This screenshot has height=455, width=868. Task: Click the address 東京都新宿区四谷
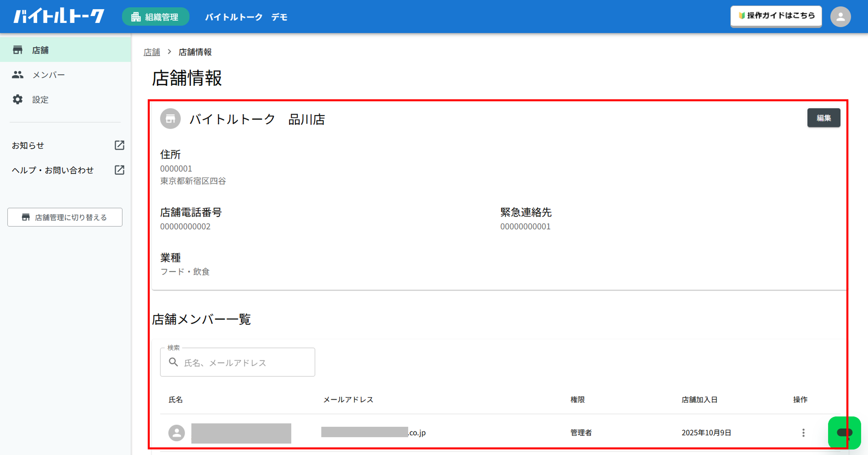pyautogui.click(x=193, y=181)
